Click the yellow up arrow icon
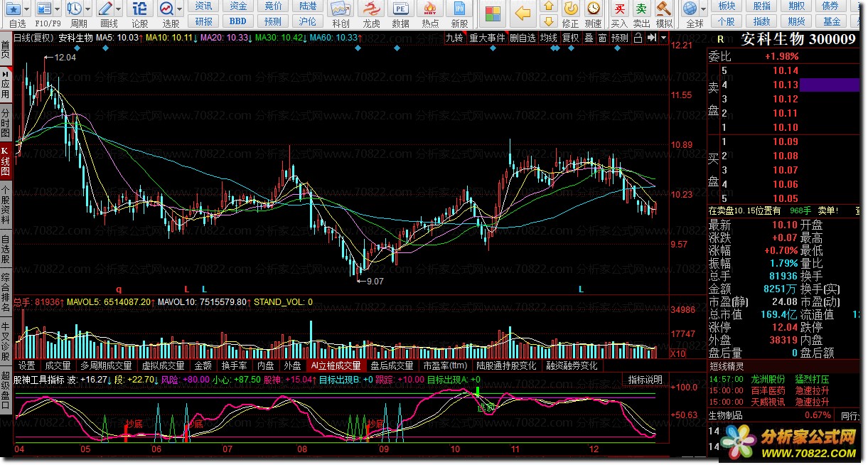Image resolution: width=868 pixels, height=465 pixels. pyautogui.click(x=548, y=6)
